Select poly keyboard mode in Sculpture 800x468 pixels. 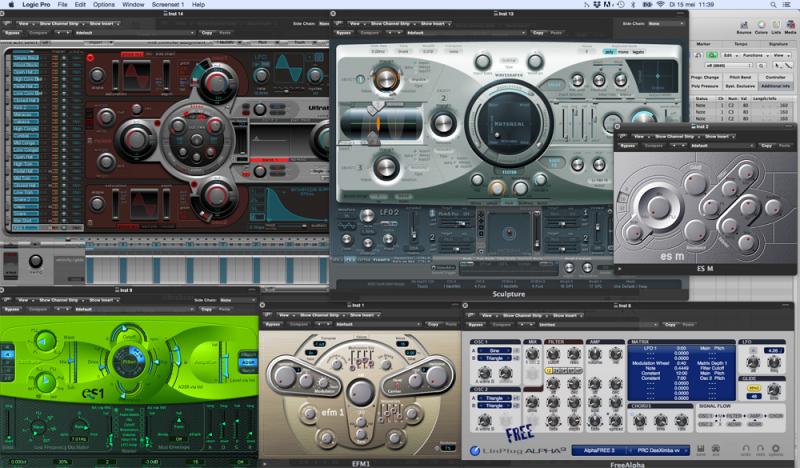click(x=609, y=52)
